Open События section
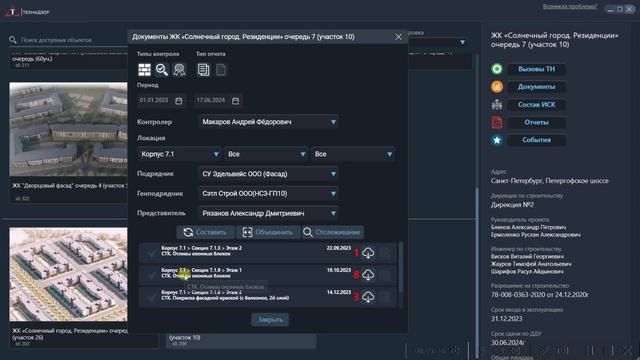Viewport: 640px width, 360px height. (x=536, y=140)
